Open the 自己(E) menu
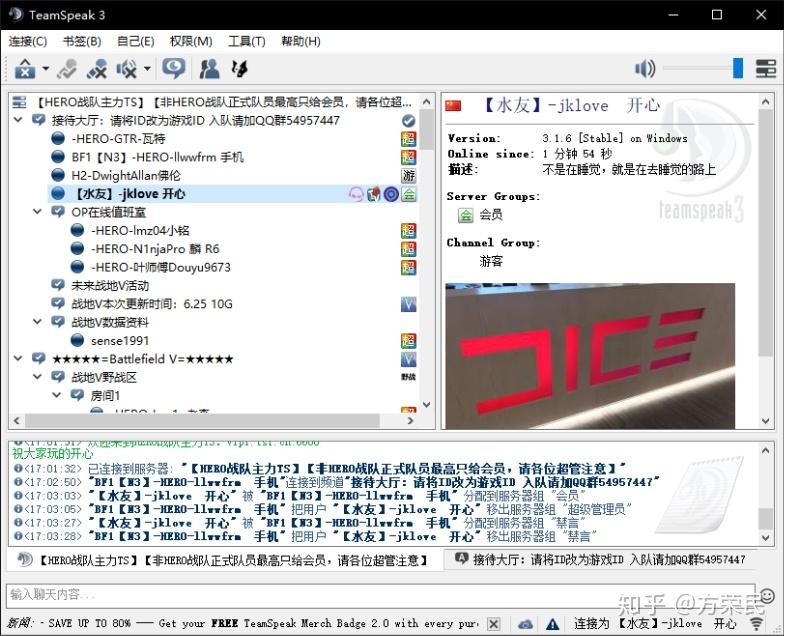 pos(135,41)
